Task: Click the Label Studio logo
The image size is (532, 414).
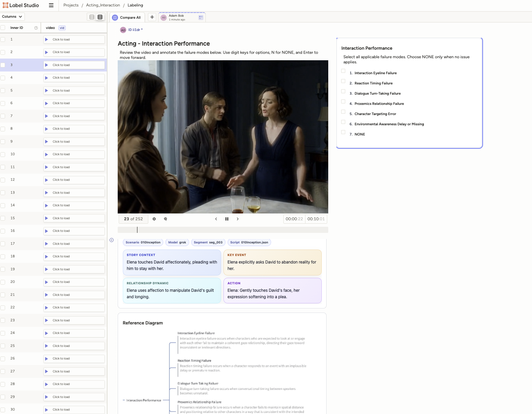Action: [x=21, y=5]
